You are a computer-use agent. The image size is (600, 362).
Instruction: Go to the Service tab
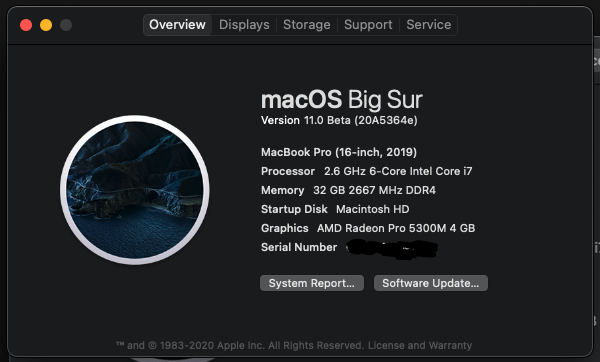(x=429, y=25)
